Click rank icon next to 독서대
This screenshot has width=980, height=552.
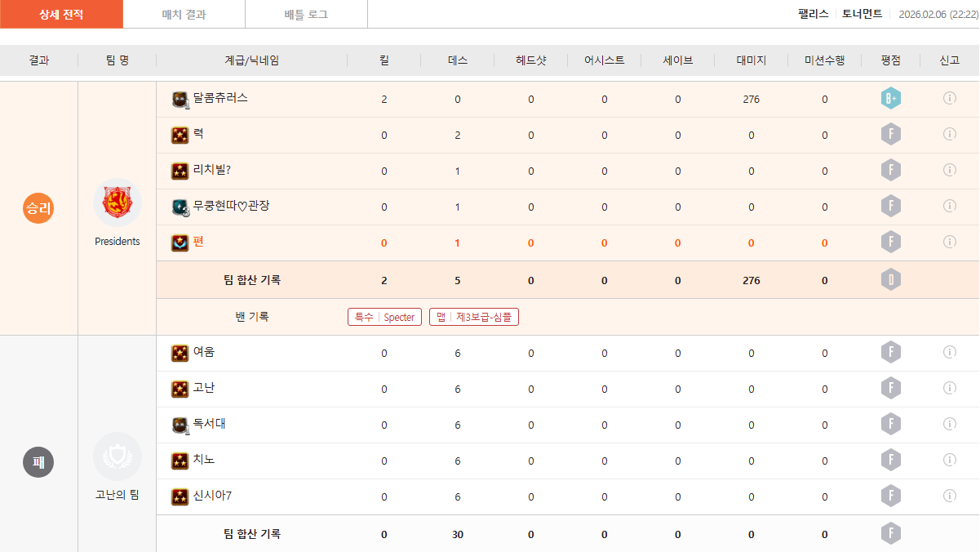click(180, 425)
